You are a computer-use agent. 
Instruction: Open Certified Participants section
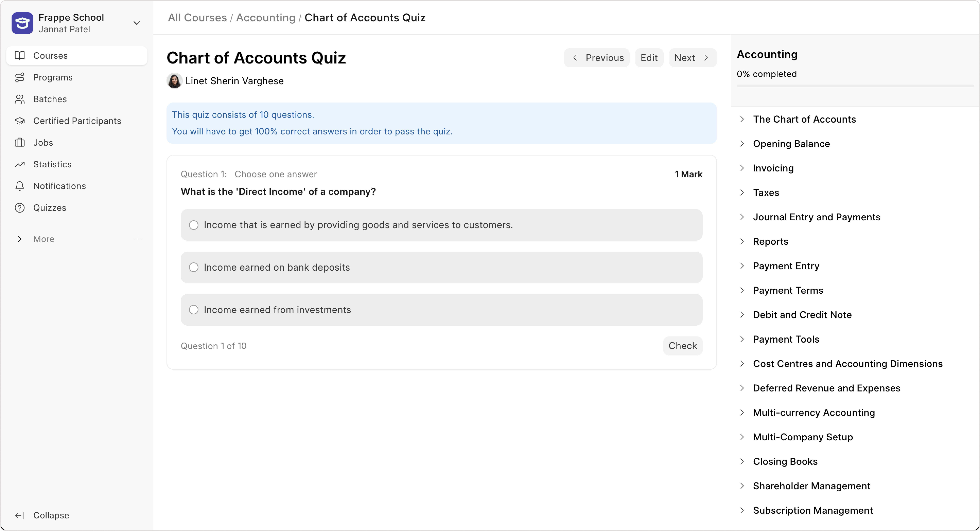tap(77, 121)
